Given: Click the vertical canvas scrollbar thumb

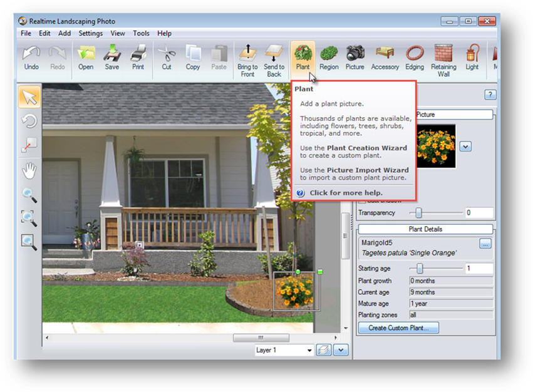Looking at the screenshot, I should coord(345,236).
